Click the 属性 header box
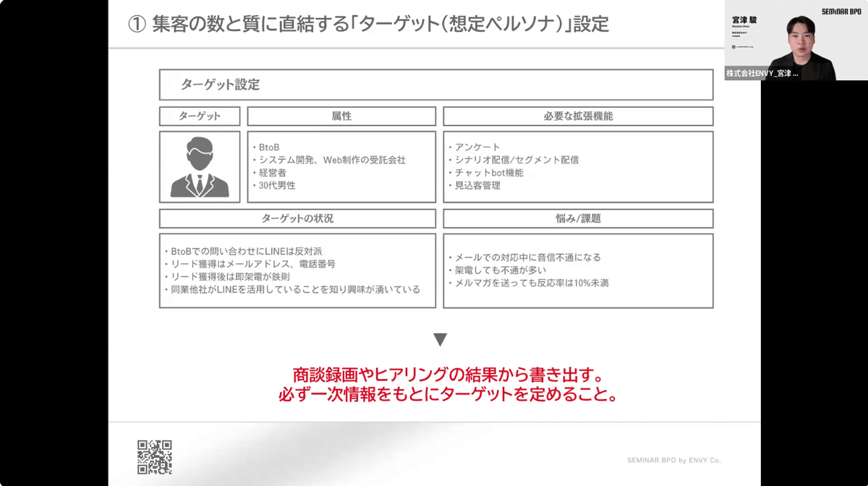 (341, 116)
